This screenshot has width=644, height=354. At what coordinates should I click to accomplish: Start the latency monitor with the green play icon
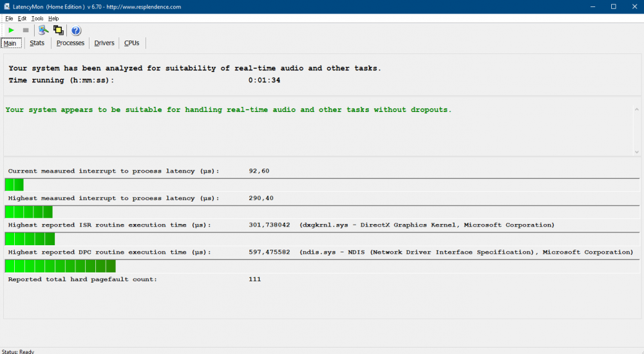[x=11, y=30]
